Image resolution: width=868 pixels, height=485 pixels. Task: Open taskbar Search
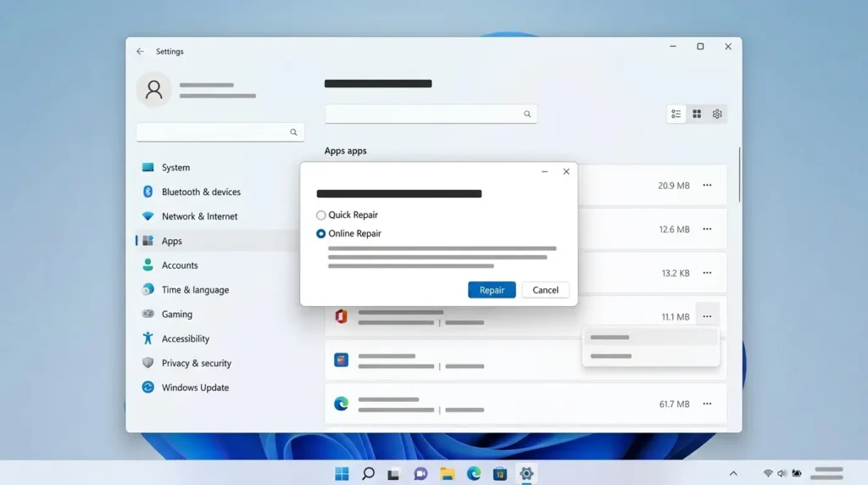pos(368,474)
